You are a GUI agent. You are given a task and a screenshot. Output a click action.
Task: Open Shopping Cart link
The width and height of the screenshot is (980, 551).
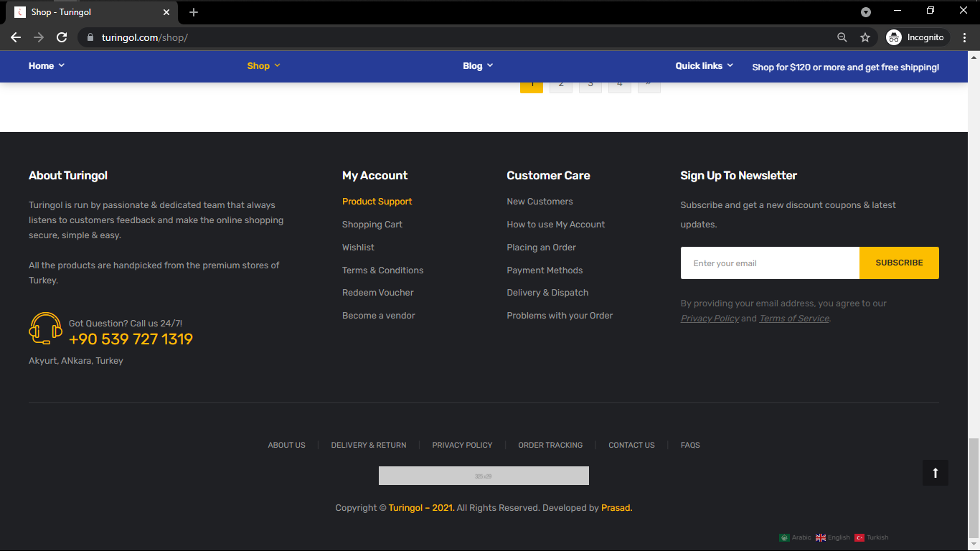point(372,225)
